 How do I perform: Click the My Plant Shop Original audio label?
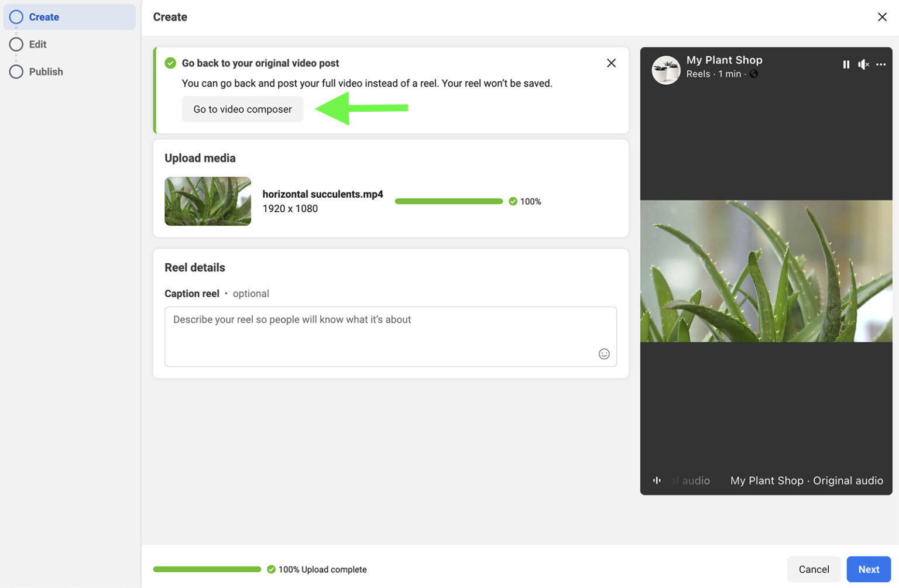pyautogui.click(x=807, y=480)
